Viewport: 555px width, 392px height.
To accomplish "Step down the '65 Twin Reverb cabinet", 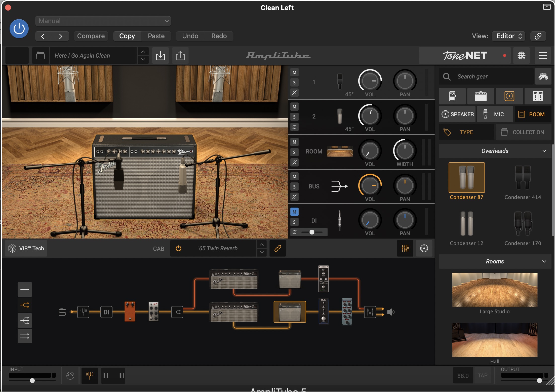I will [x=262, y=252].
